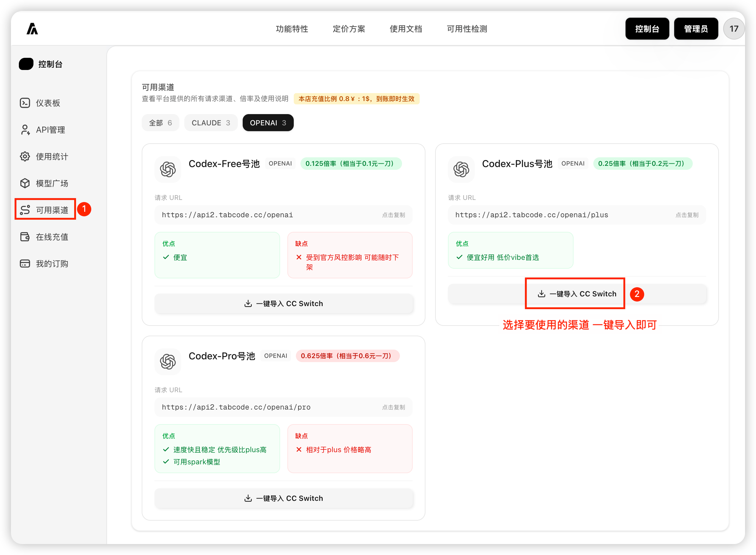
Task: Click the OPENAI tag beside Codex-Pro号池
Action: (276, 356)
